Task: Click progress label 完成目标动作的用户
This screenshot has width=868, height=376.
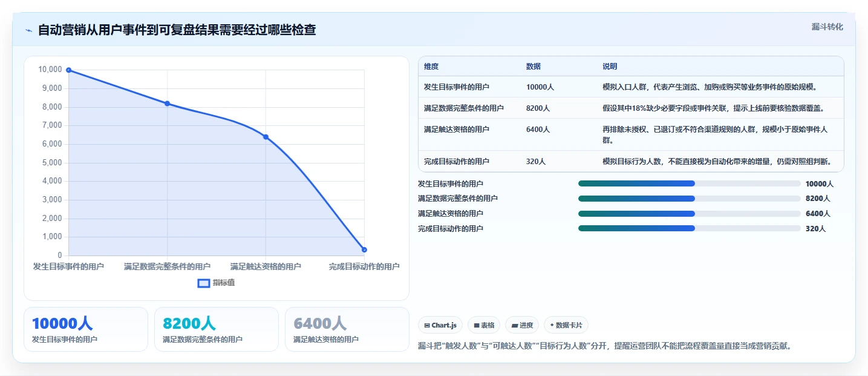Action: click(451, 229)
